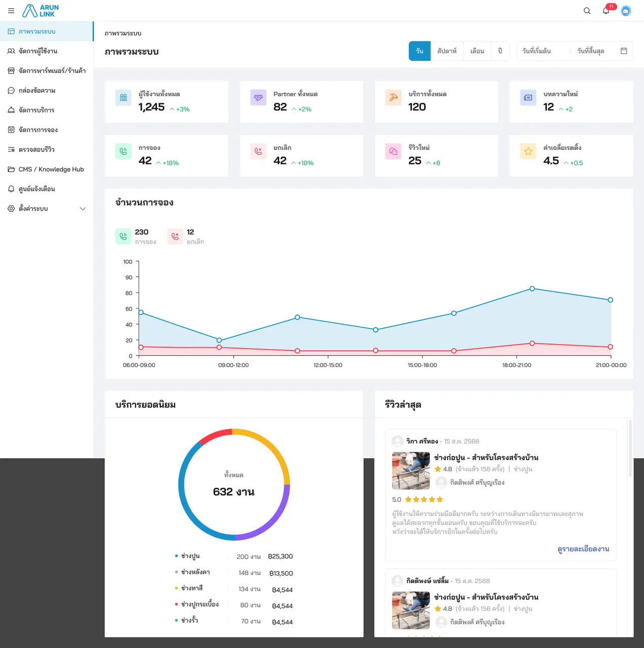Click the calendar icon in date range

coord(624,51)
